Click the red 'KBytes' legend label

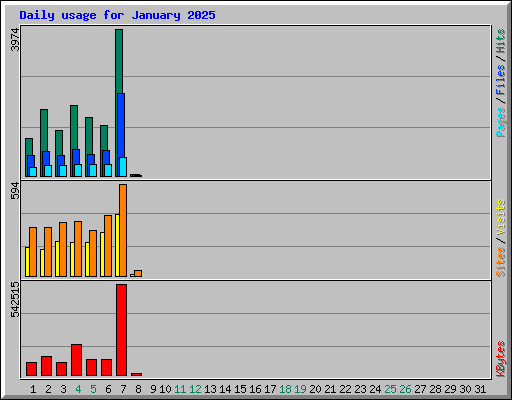(501, 359)
